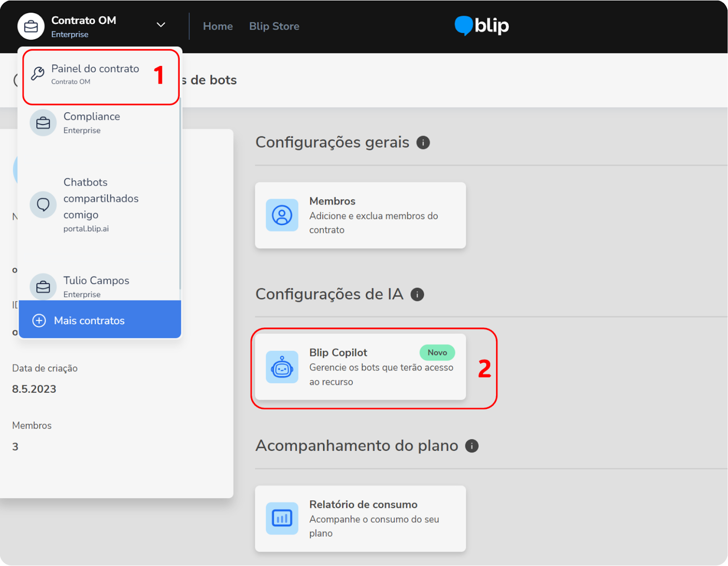
Task: Open the Home navigation link
Action: pyautogui.click(x=218, y=26)
